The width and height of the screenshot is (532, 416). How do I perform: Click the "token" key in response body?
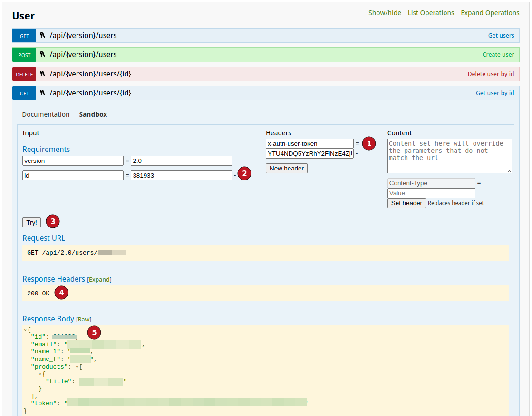pos(44,403)
